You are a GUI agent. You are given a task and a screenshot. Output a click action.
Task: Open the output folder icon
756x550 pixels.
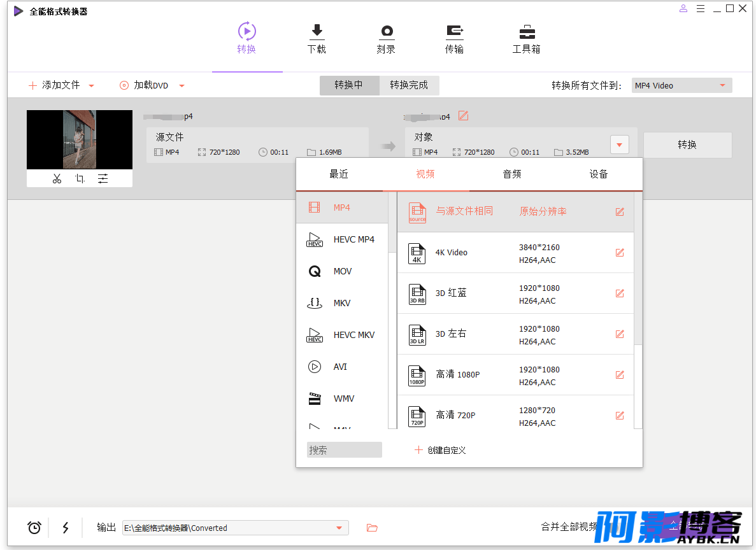(x=372, y=528)
